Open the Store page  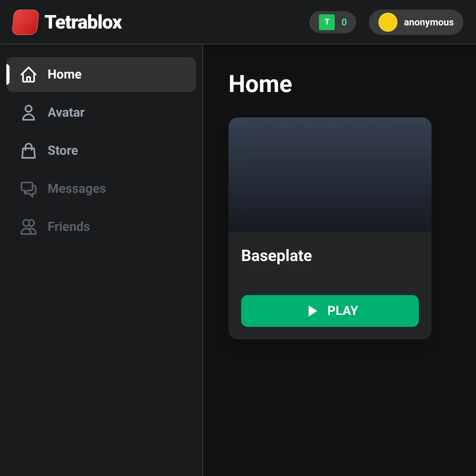point(101,151)
